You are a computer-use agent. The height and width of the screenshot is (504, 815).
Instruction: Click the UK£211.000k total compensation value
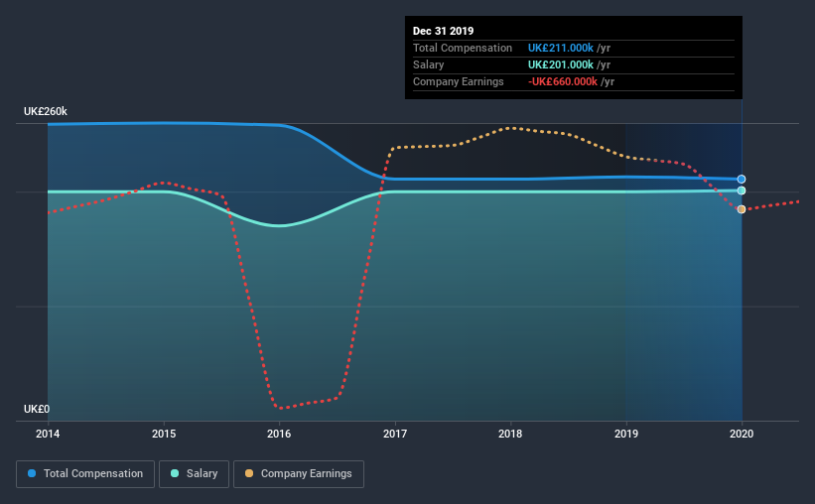tap(561, 48)
